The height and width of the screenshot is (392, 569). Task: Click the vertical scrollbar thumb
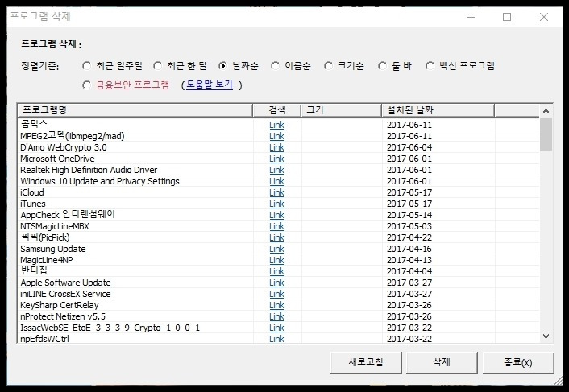pyautogui.click(x=546, y=134)
